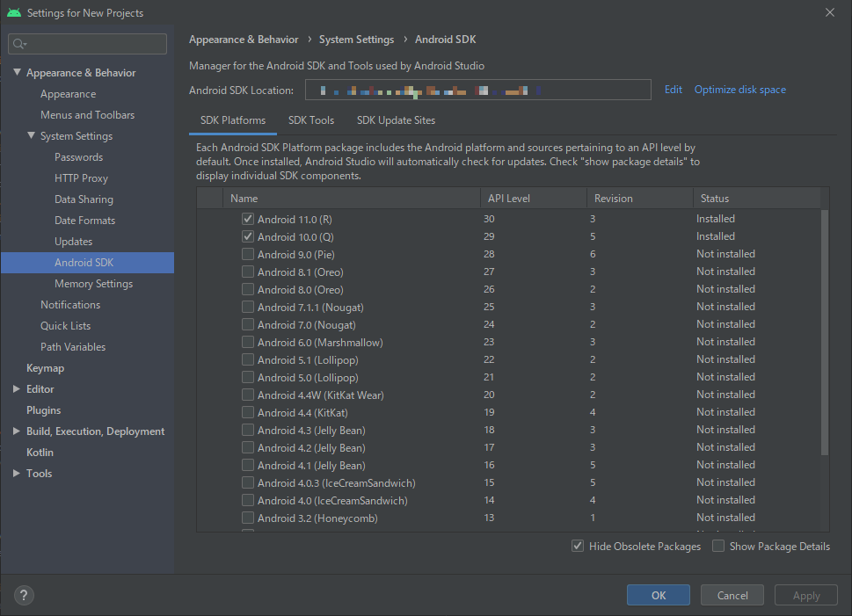Sort table by Revision column header
Viewport: 852px width, 616px height.
click(x=640, y=199)
